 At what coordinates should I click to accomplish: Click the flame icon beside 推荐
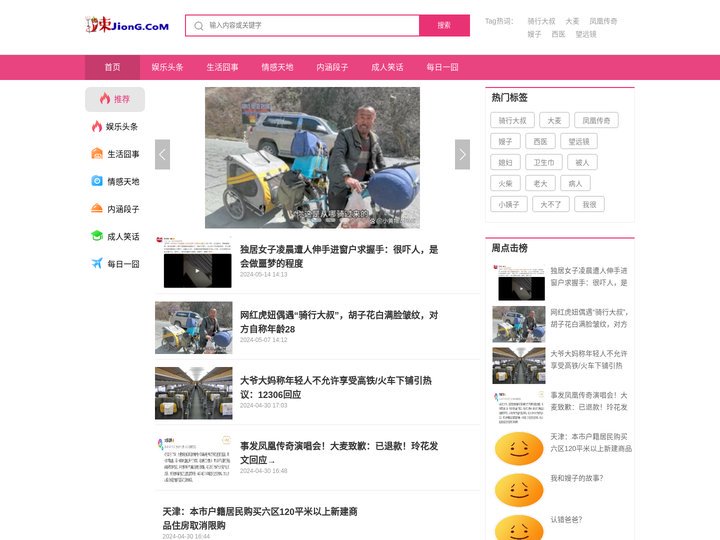click(x=105, y=98)
